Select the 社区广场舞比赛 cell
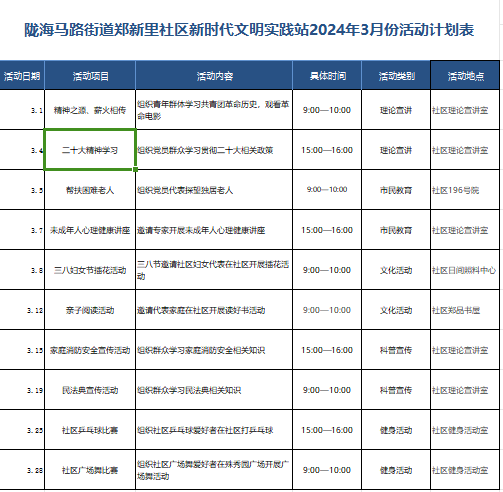The height and width of the screenshot is (492, 503). [x=90, y=470]
